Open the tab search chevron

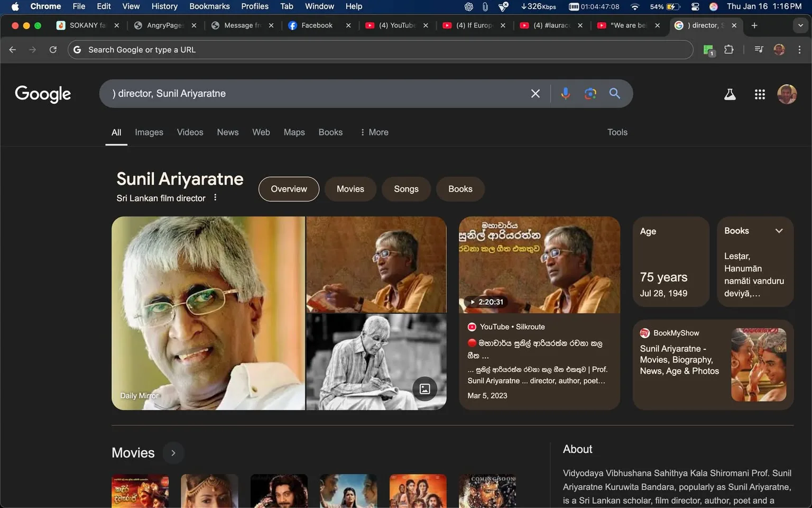pyautogui.click(x=800, y=25)
